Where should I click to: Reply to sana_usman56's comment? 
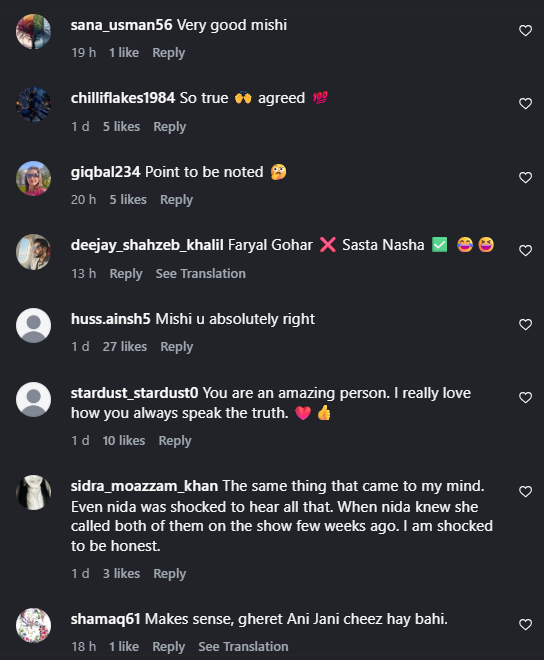pyautogui.click(x=168, y=53)
